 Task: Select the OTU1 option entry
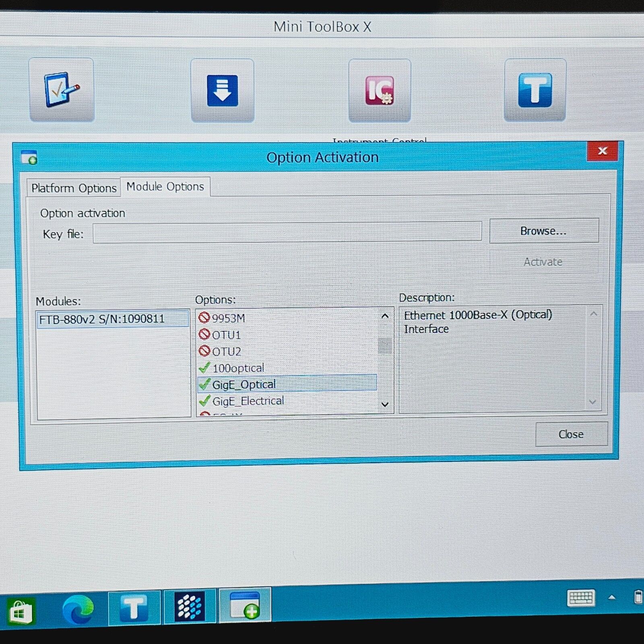(226, 335)
